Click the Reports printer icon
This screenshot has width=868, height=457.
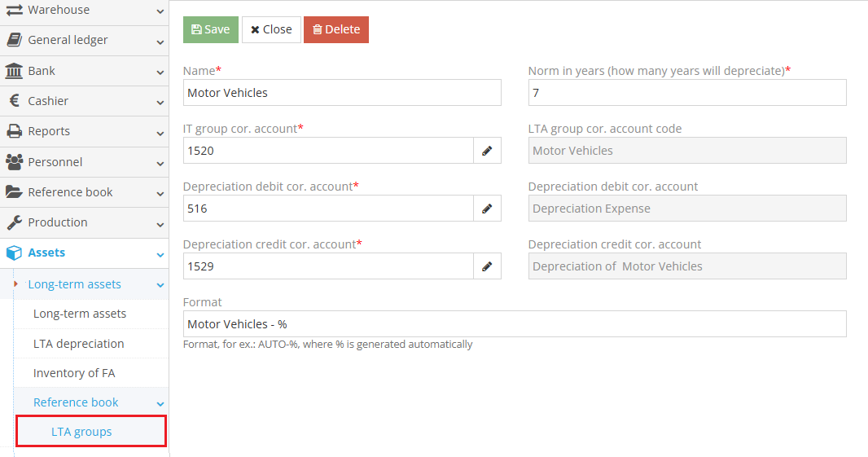coord(14,131)
